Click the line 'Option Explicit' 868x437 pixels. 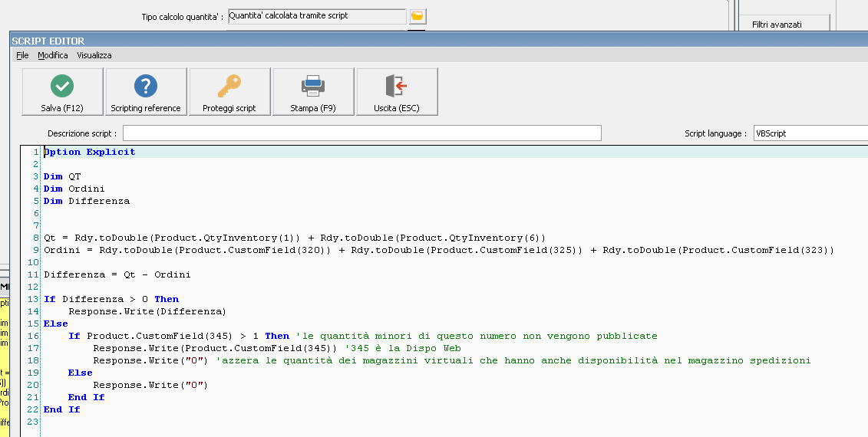tap(89, 152)
